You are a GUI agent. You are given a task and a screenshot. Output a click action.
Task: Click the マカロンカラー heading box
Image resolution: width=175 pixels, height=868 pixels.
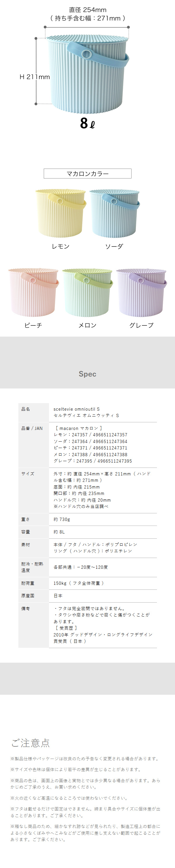tap(87, 174)
